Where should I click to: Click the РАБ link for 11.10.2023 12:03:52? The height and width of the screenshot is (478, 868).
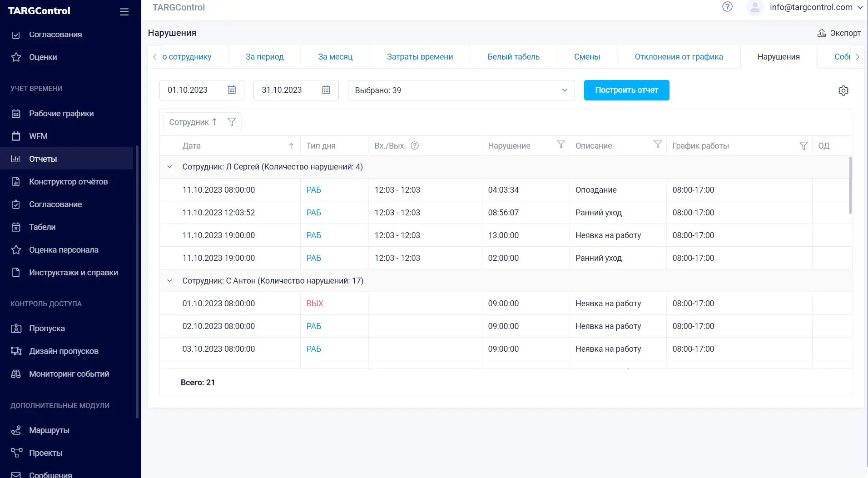(314, 213)
